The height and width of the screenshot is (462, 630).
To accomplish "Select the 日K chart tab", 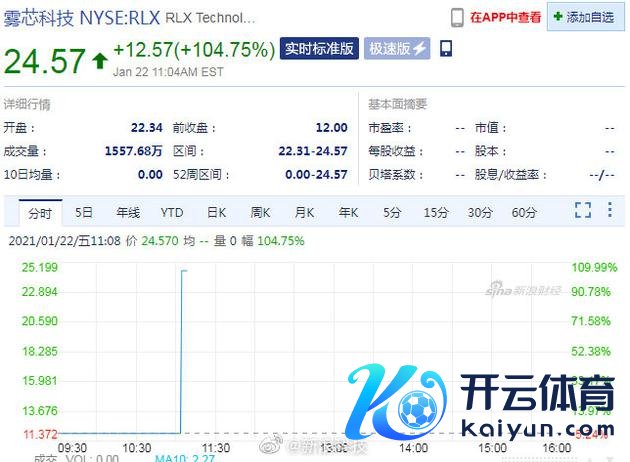I will click(x=217, y=213).
